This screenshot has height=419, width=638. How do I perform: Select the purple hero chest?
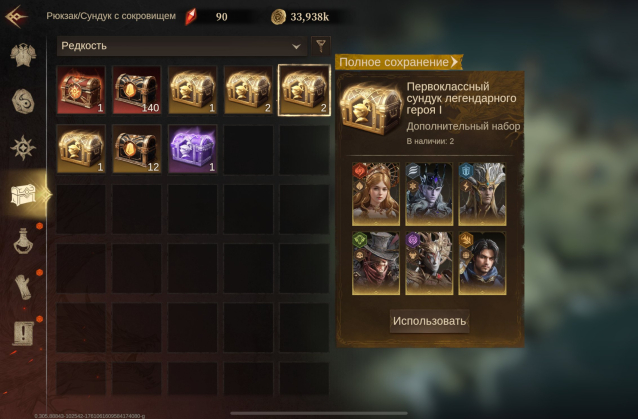[192, 149]
